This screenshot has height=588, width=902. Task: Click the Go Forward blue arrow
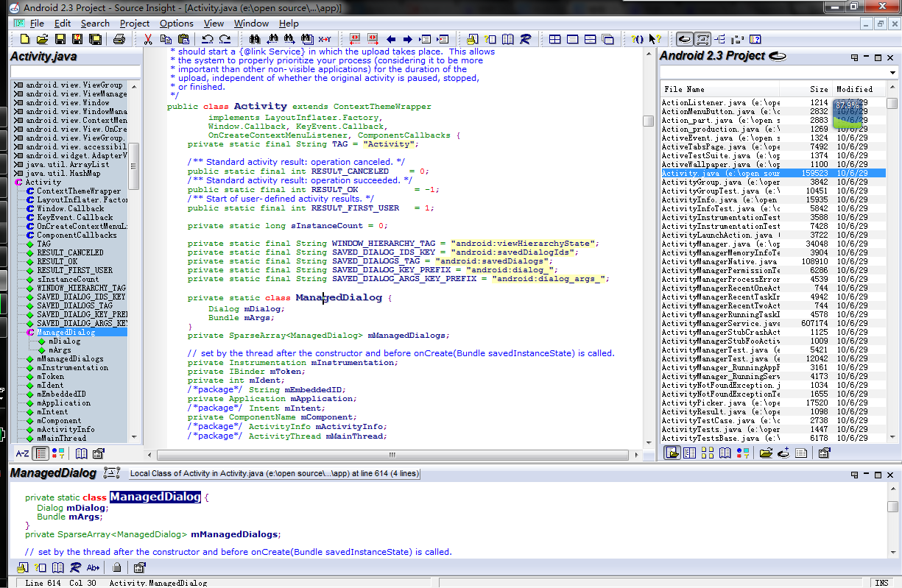click(x=408, y=39)
